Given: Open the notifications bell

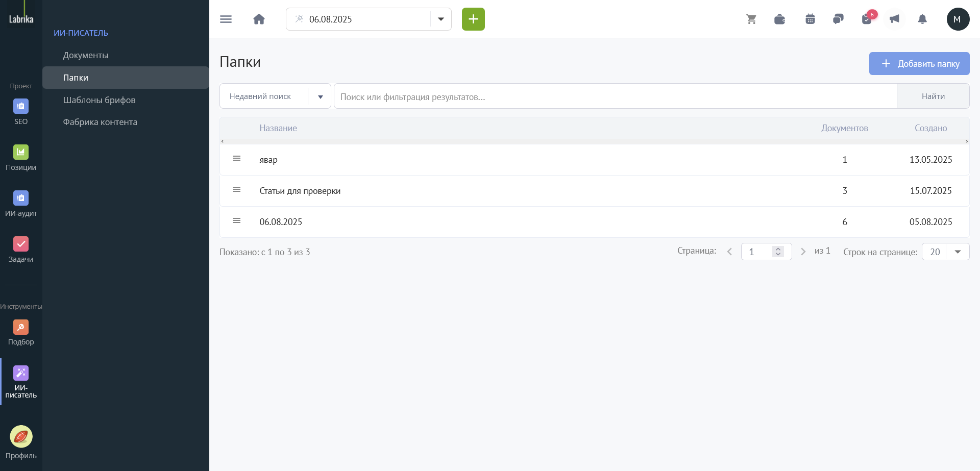Looking at the screenshot, I should [922, 19].
